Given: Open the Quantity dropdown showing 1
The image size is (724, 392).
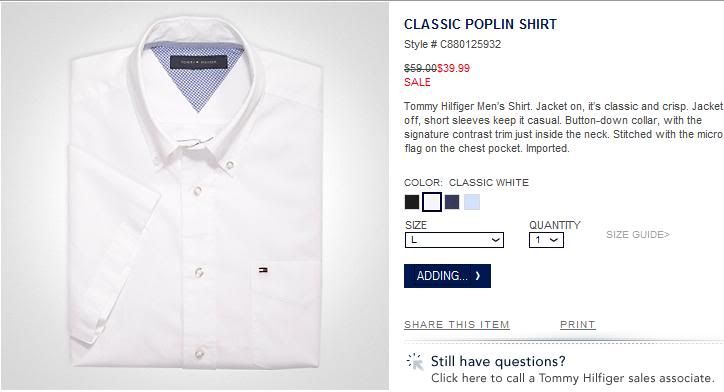Looking at the screenshot, I should (x=546, y=240).
